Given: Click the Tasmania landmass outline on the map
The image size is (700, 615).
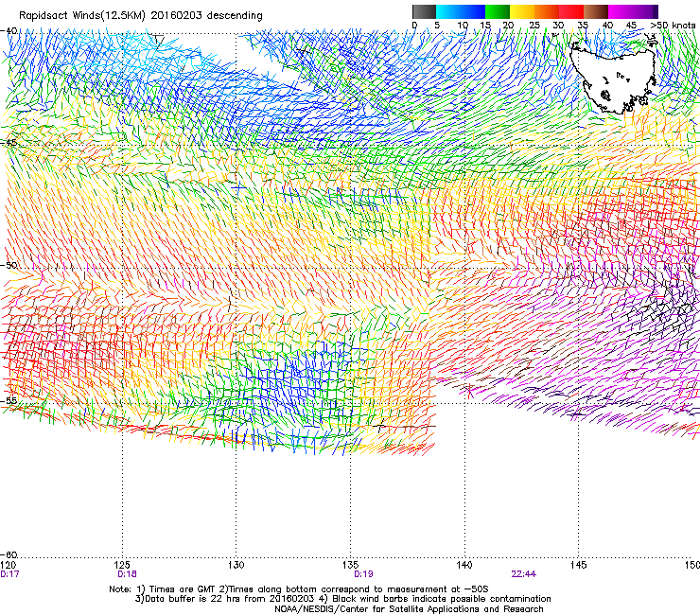Looking at the screenshot, I should pyautogui.click(x=615, y=76).
